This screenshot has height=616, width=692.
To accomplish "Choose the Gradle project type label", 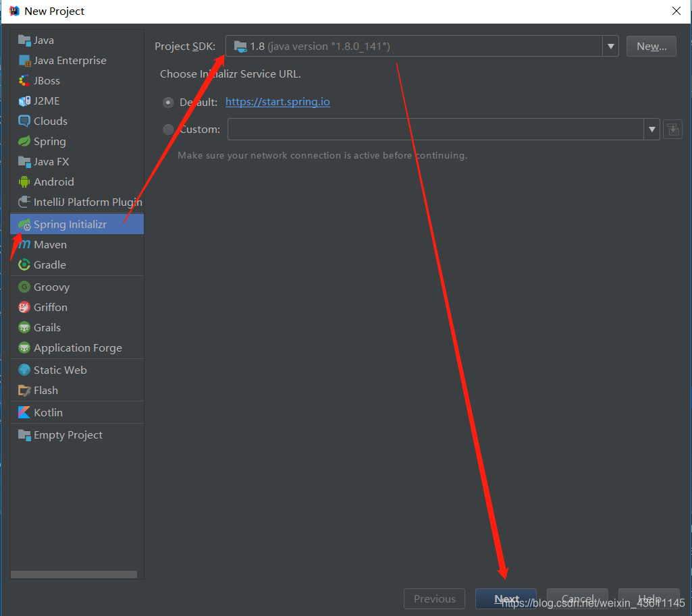I will [50, 265].
